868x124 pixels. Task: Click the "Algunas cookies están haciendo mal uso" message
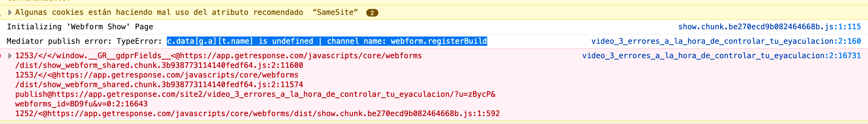click(x=93, y=12)
